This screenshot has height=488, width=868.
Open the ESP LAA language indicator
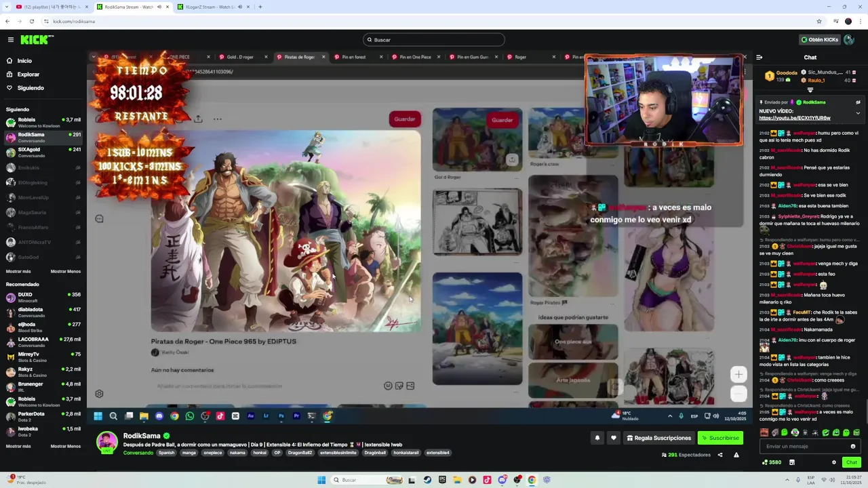tap(810, 480)
